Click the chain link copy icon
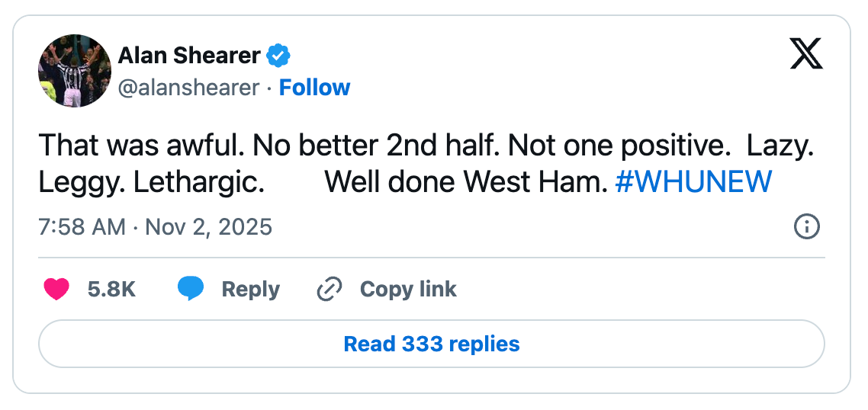Viewport: 868px width, 410px height. [x=329, y=290]
